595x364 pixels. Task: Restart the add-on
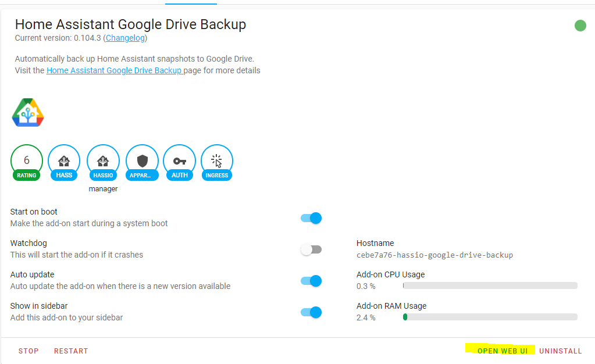click(x=71, y=351)
